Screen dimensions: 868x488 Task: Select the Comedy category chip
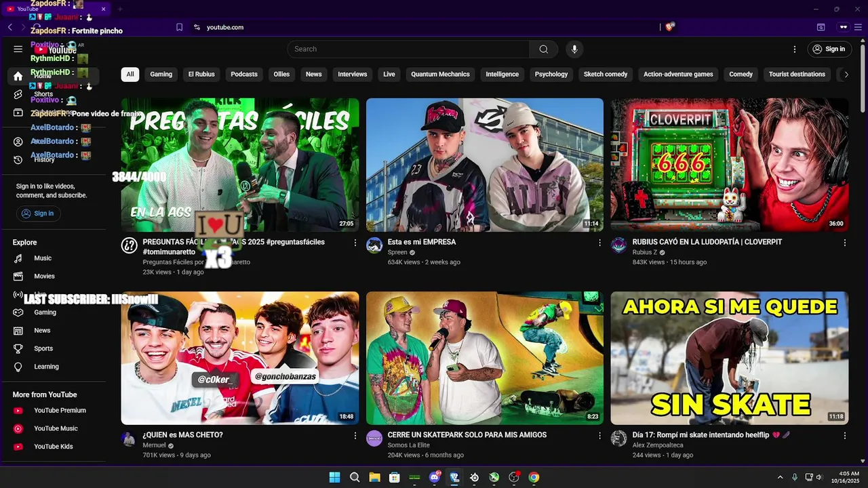pos(741,75)
